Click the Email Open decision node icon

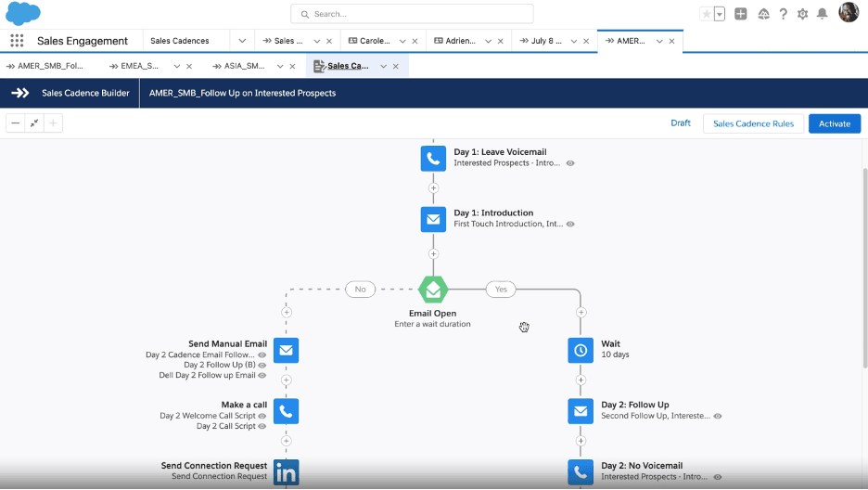(433, 290)
